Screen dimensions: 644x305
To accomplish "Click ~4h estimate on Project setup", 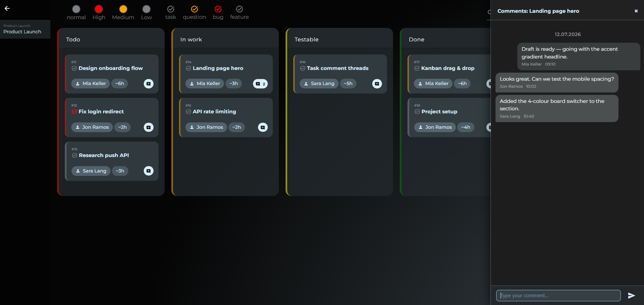I will tap(466, 127).
